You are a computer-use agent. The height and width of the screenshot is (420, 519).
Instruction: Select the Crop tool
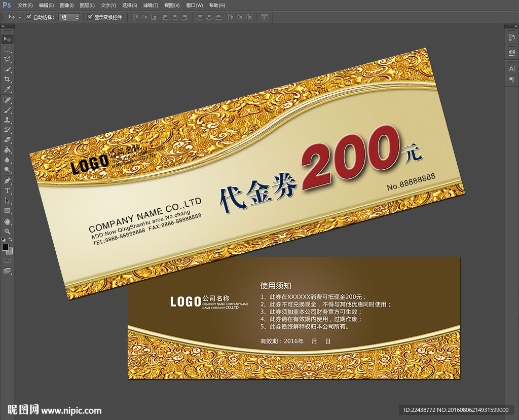7,79
